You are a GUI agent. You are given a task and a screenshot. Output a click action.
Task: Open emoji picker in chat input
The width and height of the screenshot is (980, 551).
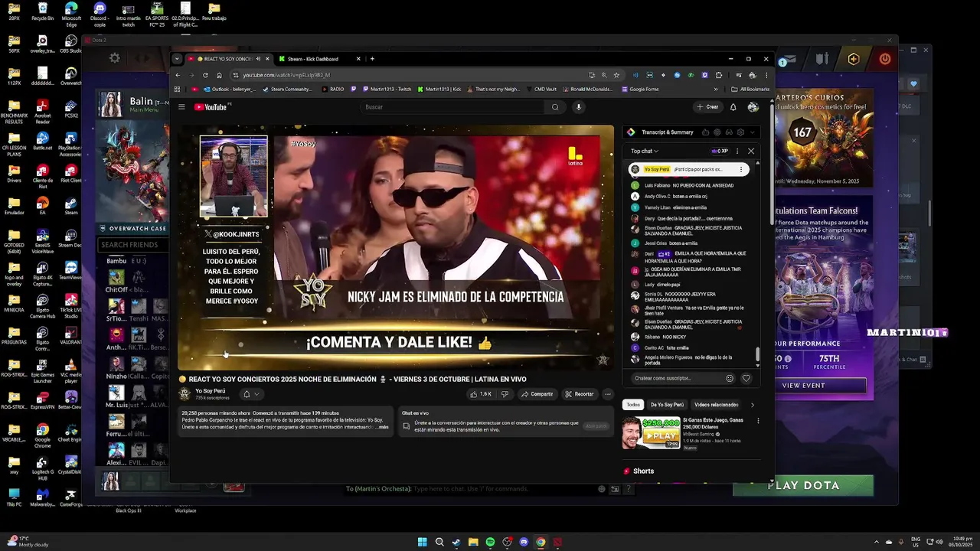[730, 378]
